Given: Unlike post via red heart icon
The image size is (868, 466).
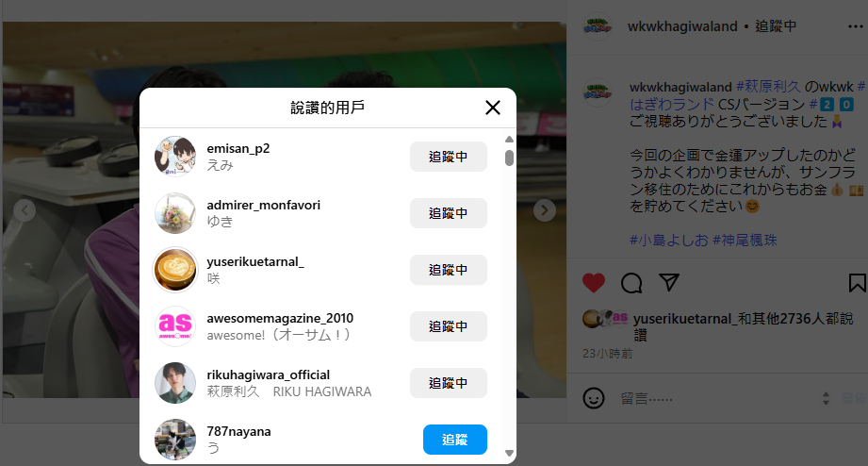Looking at the screenshot, I should [594, 283].
